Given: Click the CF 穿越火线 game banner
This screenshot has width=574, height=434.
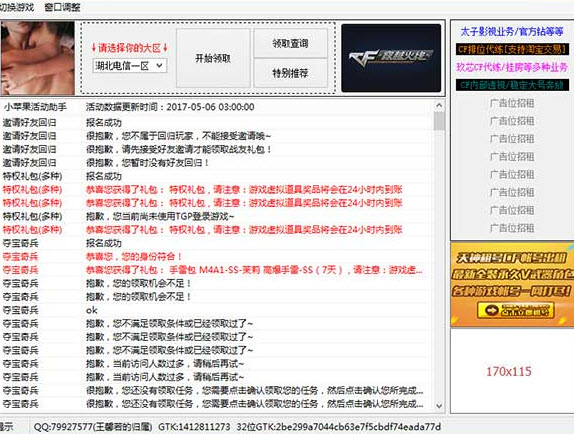Looking at the screenshot, I should point(391,58).
